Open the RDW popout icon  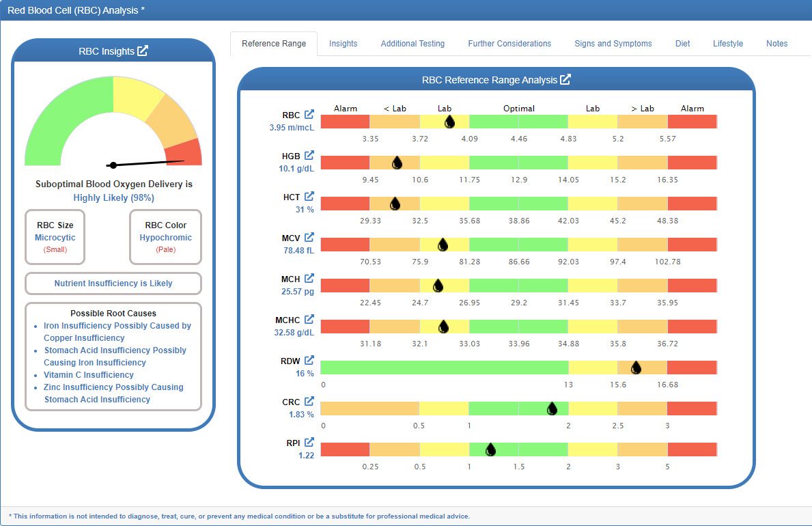pos(311,360)
